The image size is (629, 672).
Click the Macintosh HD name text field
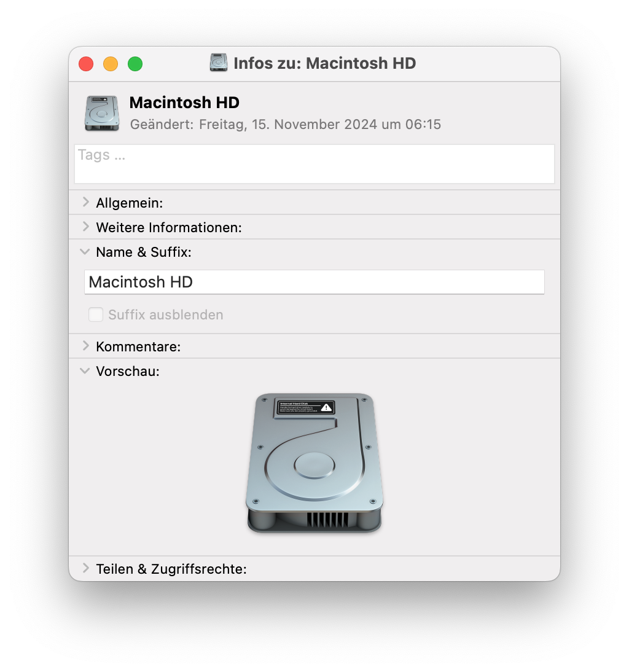314,282
